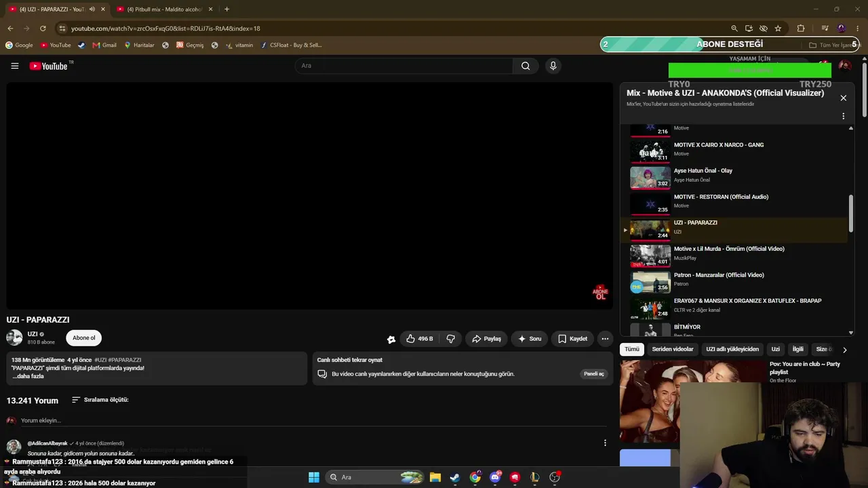Screen dimensions: 868x488
Task: Reload the YouTube page
Action: (x=43, y=28)
